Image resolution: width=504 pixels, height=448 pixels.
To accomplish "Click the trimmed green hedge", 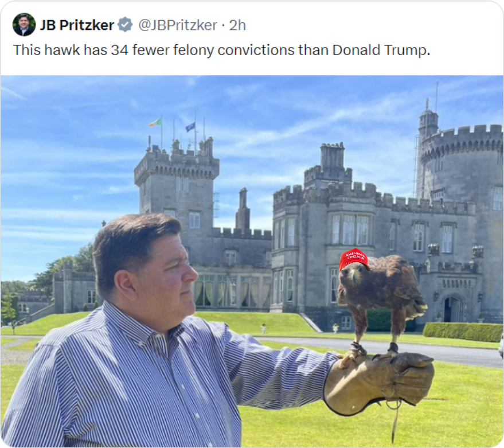I will [x=463, y=332].
